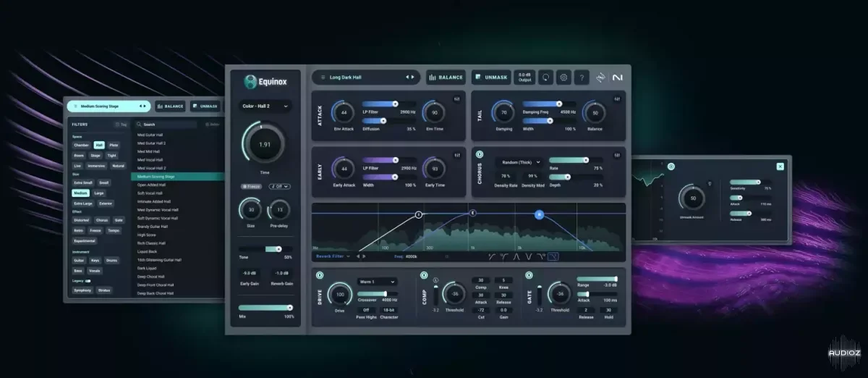Viewport: 868px width, 378px height.
Task: Select the E node on the filter graph
Action: coord(472,213)
